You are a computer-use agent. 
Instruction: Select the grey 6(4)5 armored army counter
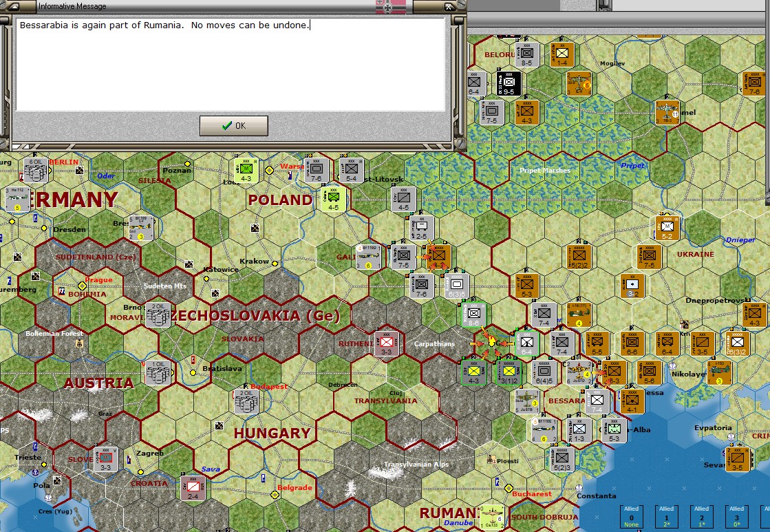pyautogui.click(x=544, y=373)
